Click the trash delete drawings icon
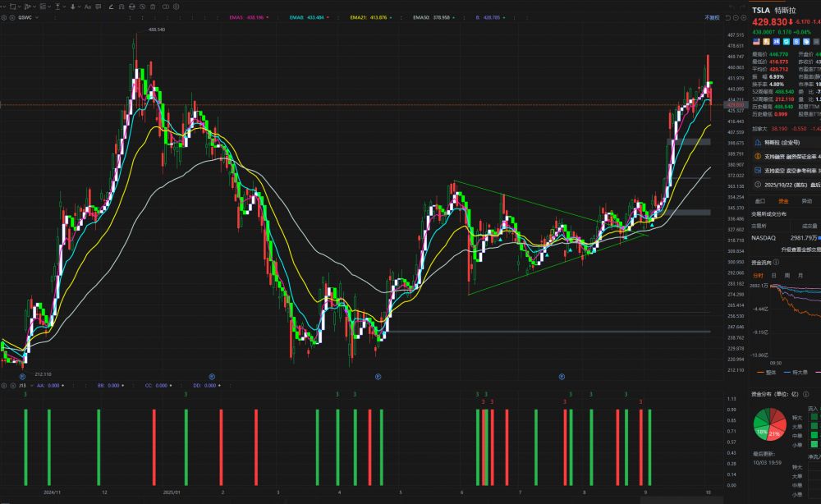The height and width of the screenshot is (504, 821). (153, 7)
